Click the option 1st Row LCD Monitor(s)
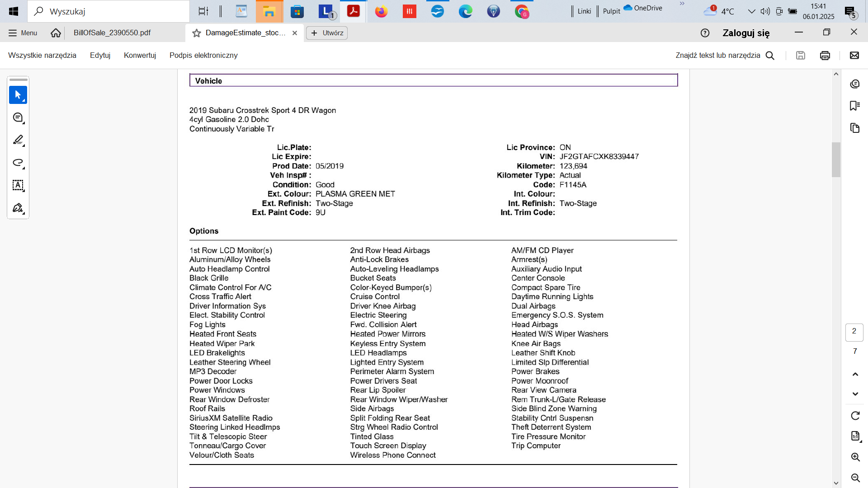Viewport: 868px width, 488px height. point(231,250)
